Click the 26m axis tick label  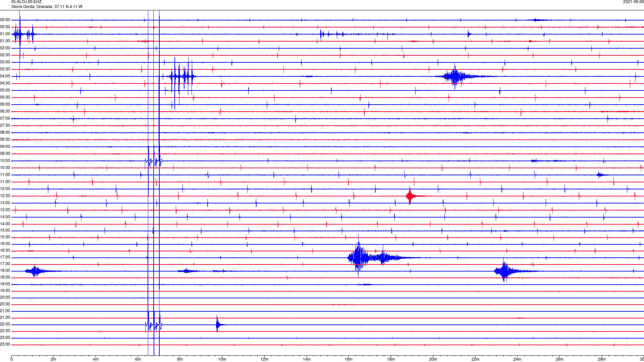[x=559, y=360]
